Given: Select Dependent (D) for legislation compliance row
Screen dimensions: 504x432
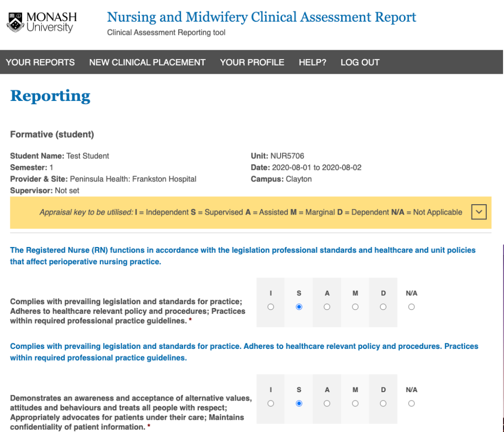Looking at the screenshot, I should coord(383,307).
